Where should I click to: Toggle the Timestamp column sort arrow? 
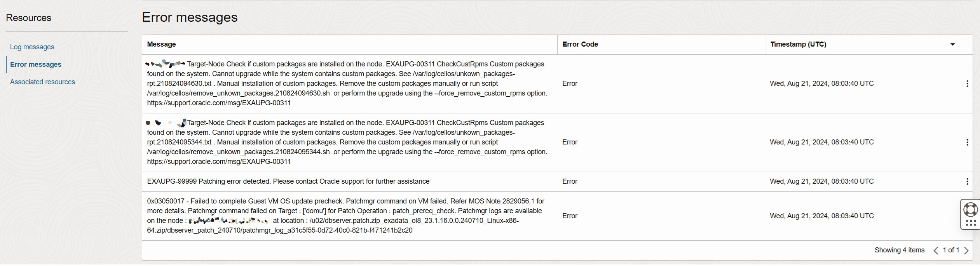(952, 44)
